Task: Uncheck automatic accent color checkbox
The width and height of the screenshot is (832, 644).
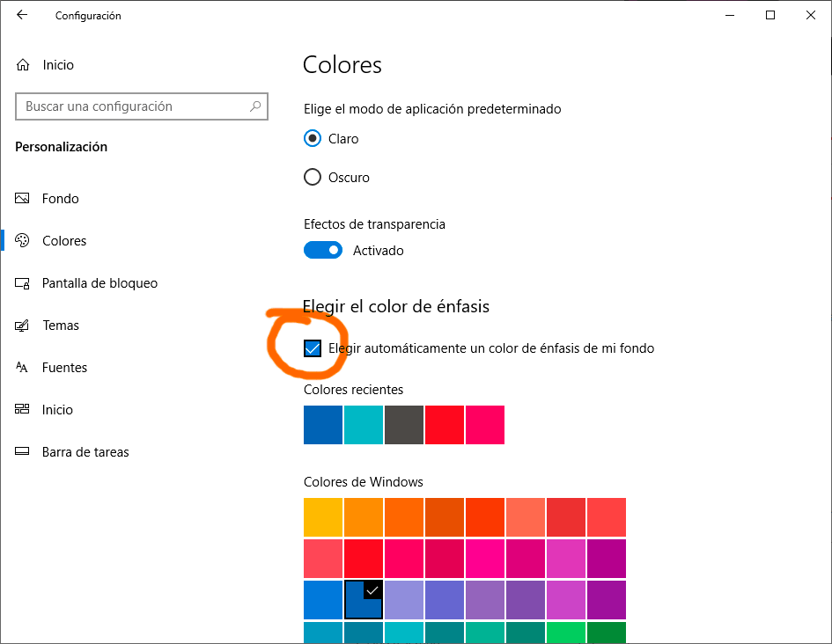Action: pyautogui.click(x=312, y=348)
